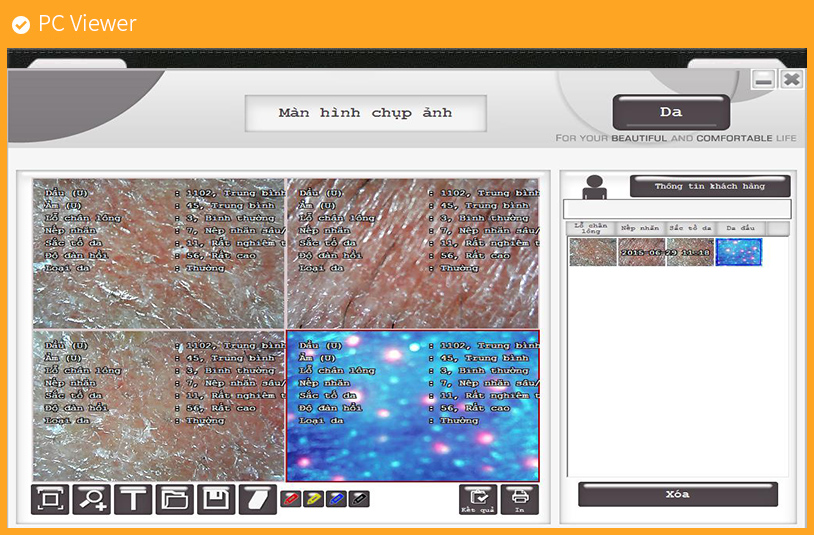
Task: Choose the black pen
Action: pyautogui.click(x=359, y=499)
